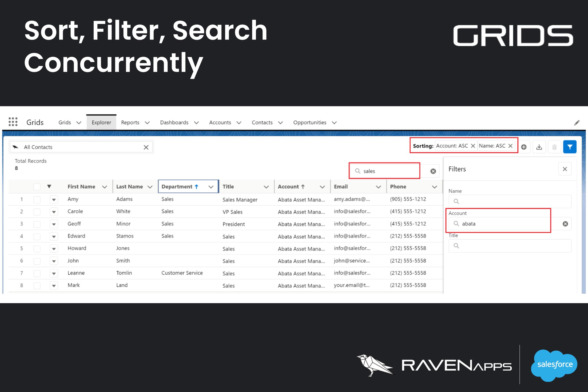Click the pencil edit icon top right
588x392 pixels.
click(577, 123)
